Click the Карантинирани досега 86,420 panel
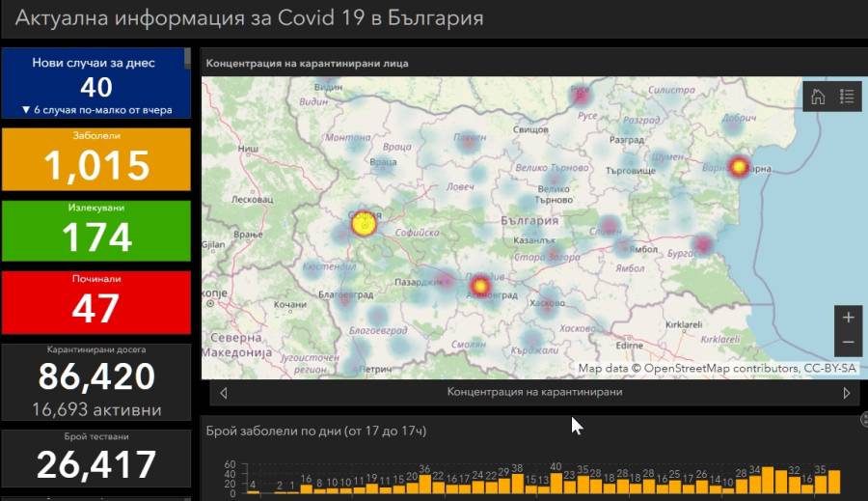This screenshot has height=501, width=868. pyautogui.click(x=96, y=382)
